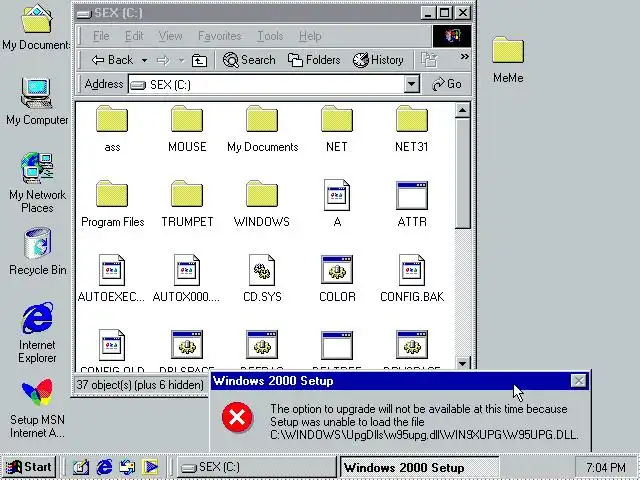Click the scrollbar down arrow
Image resolution: width=640 pixels, height=480 pixels.
coord(462,362)
